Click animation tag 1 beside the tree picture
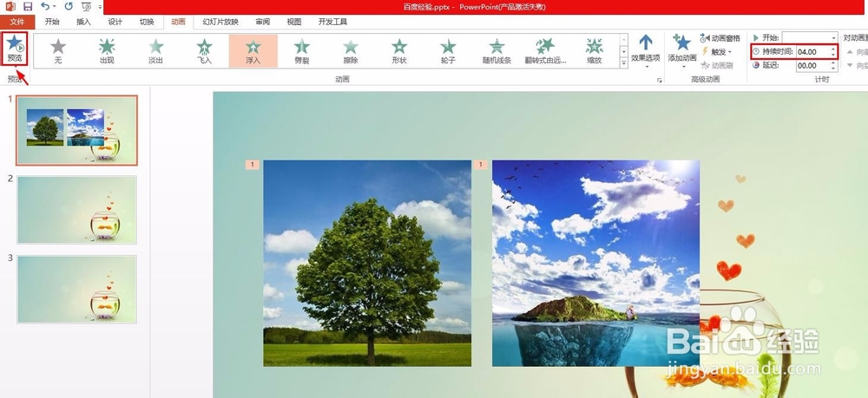Viewport: 868px width, 398px height. [x=252, y=164]
